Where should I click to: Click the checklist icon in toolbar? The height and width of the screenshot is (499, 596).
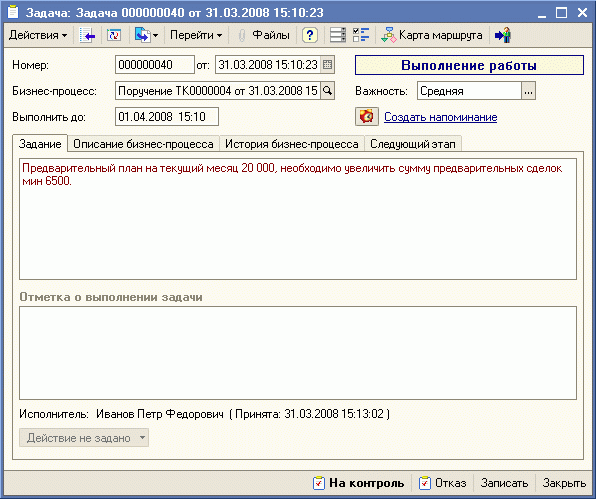[x=361, y=35]
